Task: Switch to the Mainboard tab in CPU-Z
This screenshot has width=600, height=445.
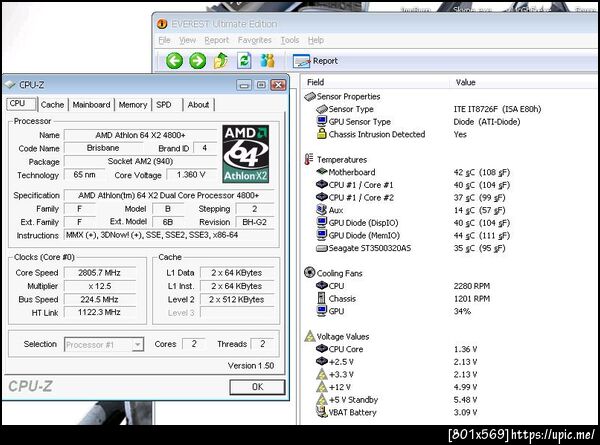Action: 91,104
